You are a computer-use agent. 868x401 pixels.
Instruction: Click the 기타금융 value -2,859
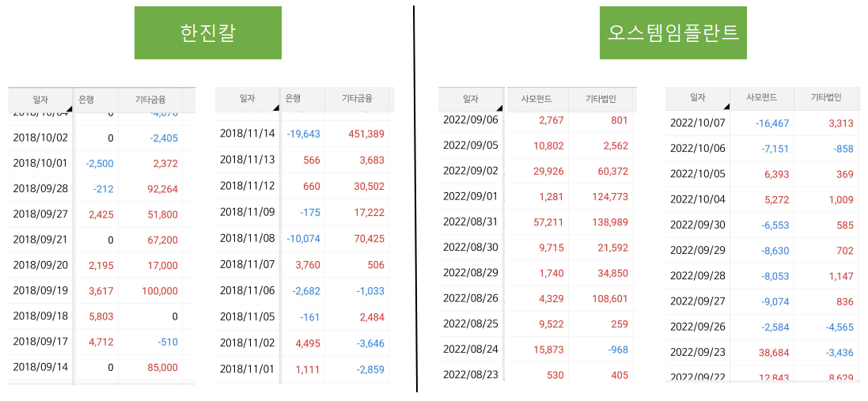tap(370, 369)
